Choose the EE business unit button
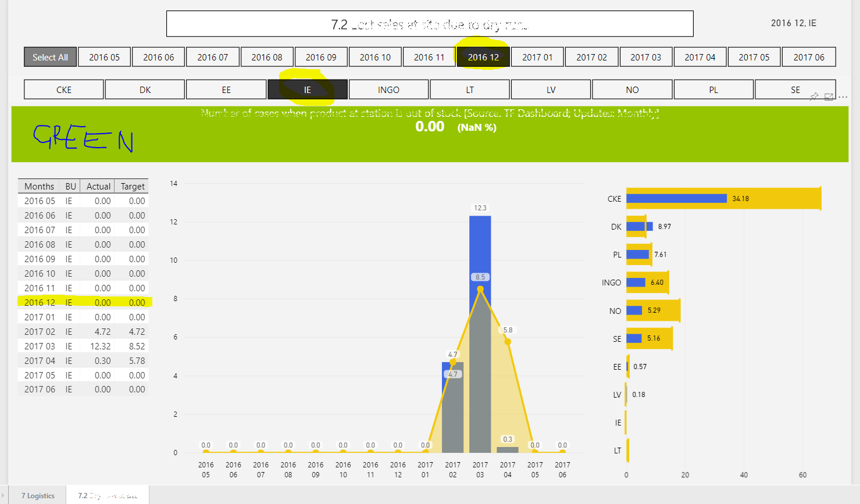The image size is (860, 504). coord(226,90)
